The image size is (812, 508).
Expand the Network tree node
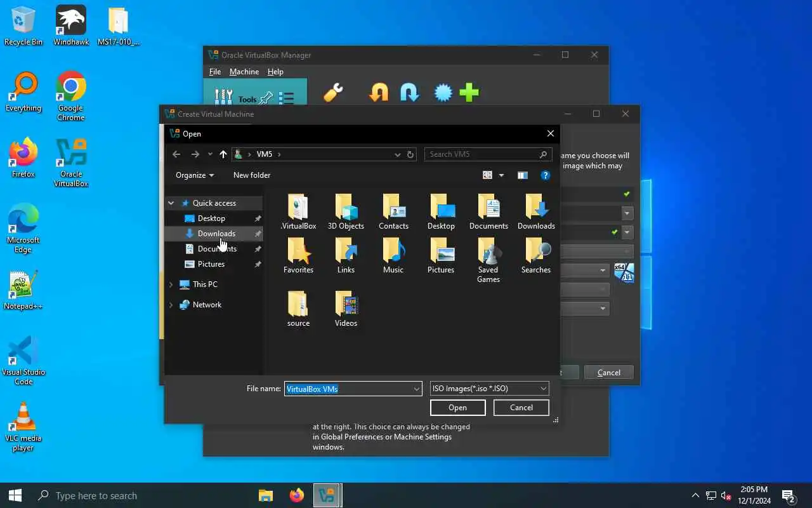[x=171, y=305]
